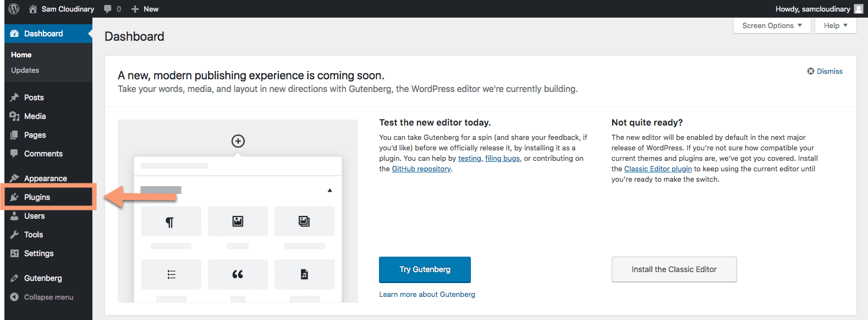Screen dimensions: 868x320
Task: Expand the Screen Options dropdown
Action: pos(772,25)
